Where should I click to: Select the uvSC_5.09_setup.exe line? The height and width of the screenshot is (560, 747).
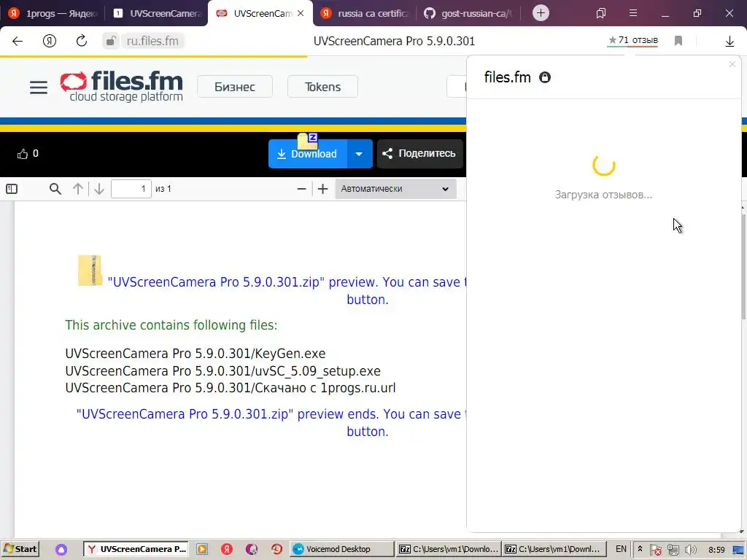point(223,371)
